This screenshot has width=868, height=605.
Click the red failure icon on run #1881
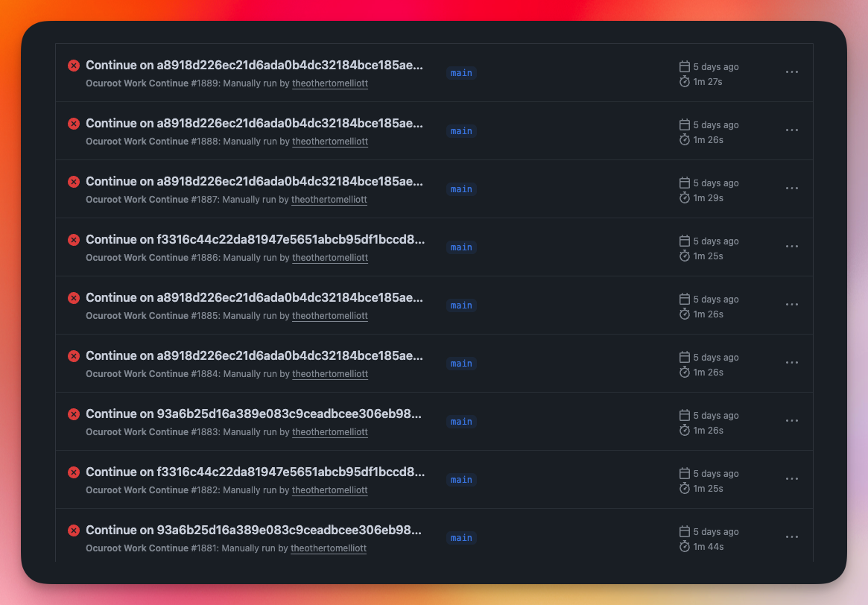point(73,530)
